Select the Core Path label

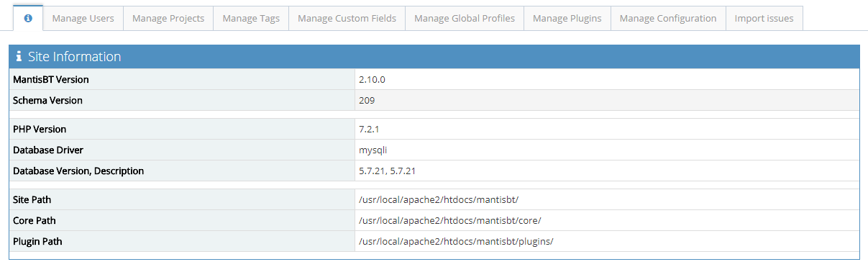35,220
